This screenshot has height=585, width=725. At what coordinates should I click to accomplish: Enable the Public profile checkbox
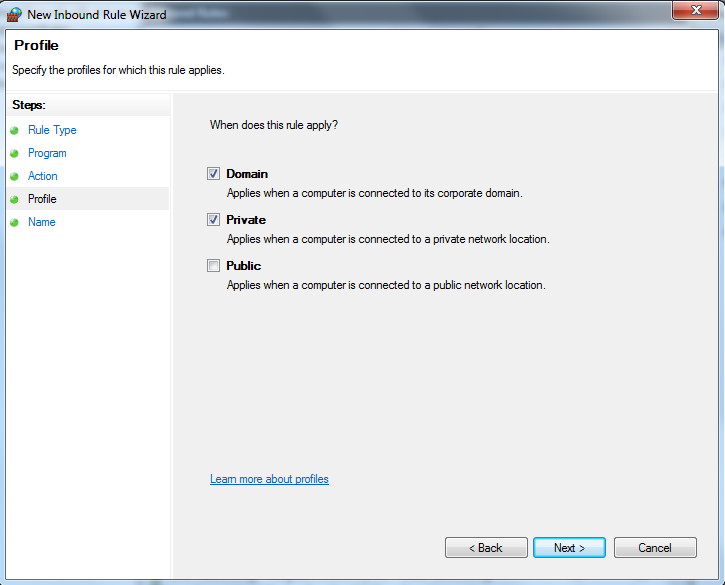tap(213, 265)
